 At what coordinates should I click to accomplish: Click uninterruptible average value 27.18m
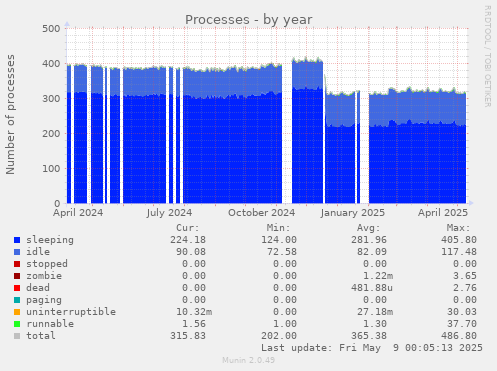375,312
